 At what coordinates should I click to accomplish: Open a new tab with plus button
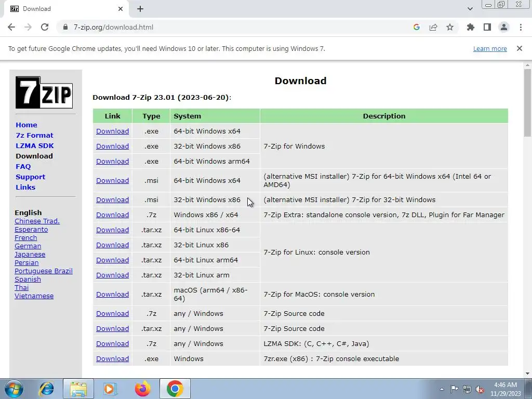(140, 9)
